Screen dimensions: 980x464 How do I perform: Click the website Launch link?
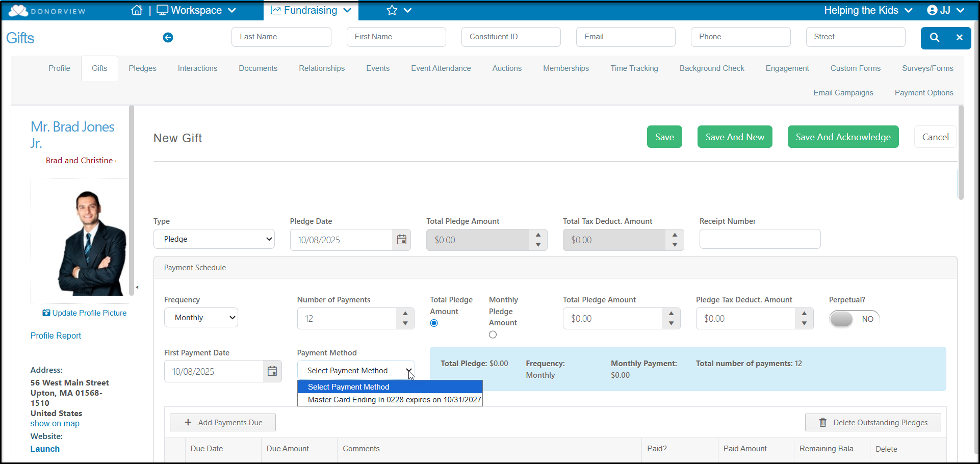tap(45, 449)
